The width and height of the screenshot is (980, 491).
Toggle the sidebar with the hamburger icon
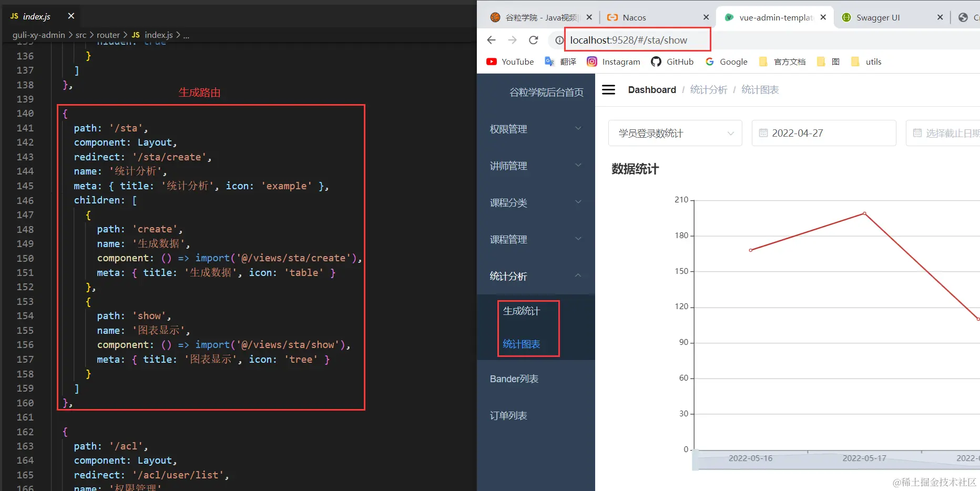pyautogui.click(x=608, y=90)
